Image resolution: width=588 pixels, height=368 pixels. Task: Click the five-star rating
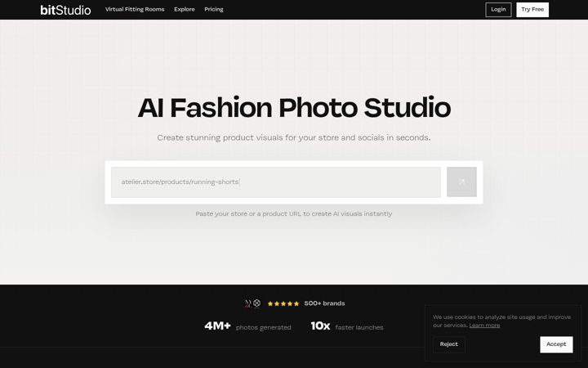coord(283,303)
